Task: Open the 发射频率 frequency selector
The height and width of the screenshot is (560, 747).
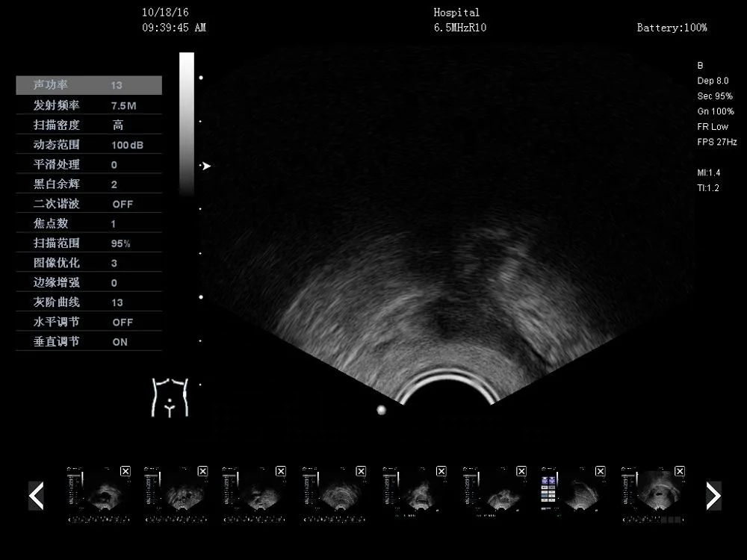Action: [x=88, y=105]
